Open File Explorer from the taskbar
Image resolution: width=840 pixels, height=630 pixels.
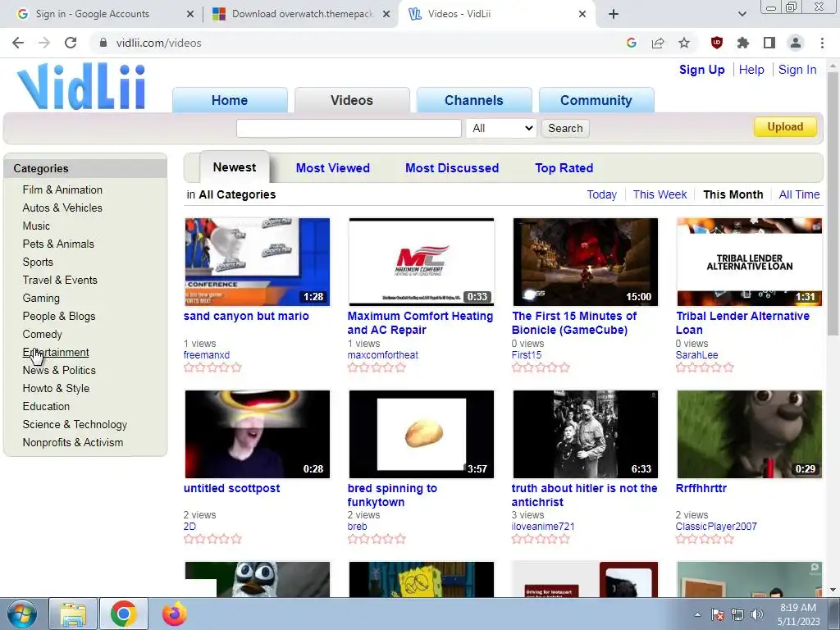(73, 614)
